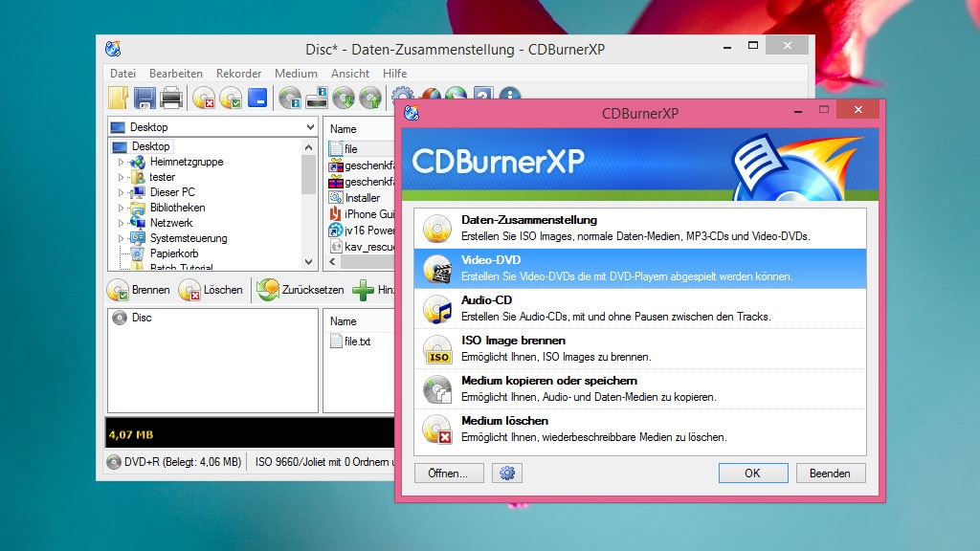Select Papierkorb in the folder tree
The image size is (980, 551).
coord(174,253)
